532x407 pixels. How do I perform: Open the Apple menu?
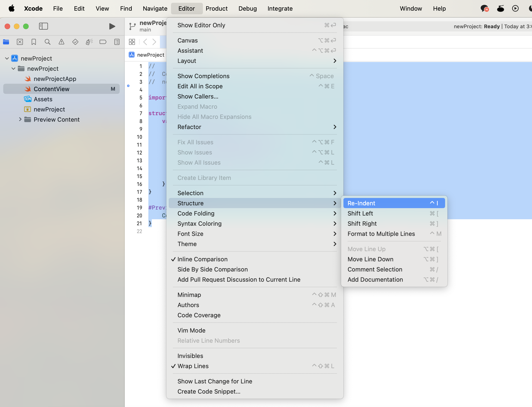point(11,9)
